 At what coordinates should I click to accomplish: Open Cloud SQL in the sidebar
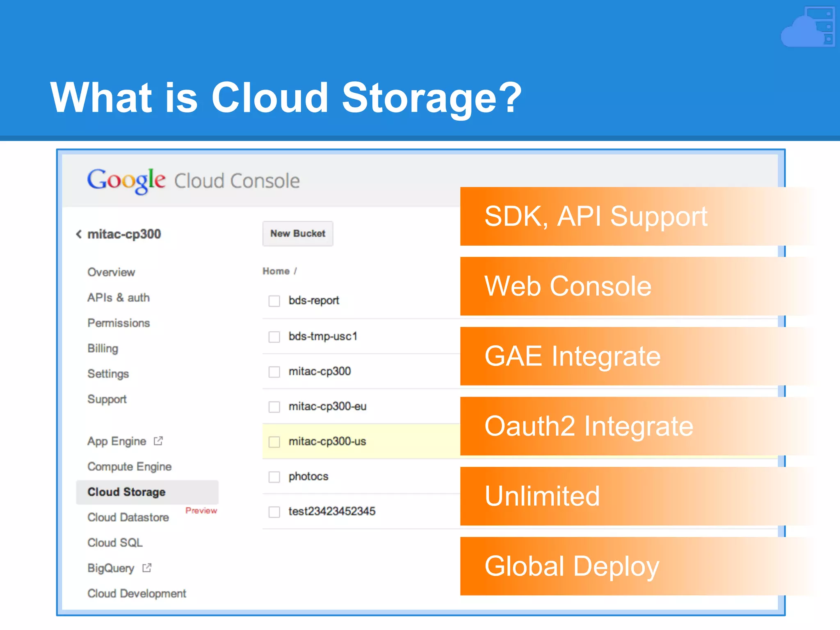click(x=115, y=543)
